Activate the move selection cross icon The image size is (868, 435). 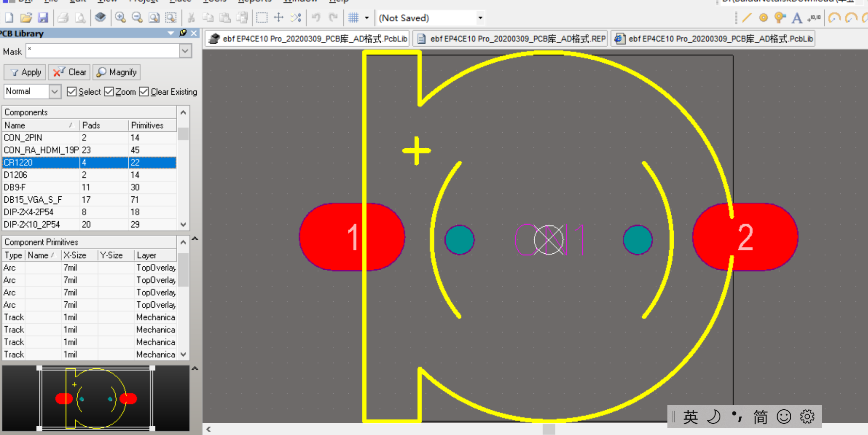[279, 18]
